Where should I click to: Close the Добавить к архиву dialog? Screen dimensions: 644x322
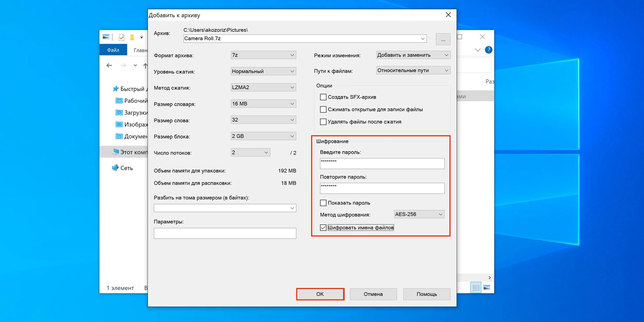[x=448, y=15]
